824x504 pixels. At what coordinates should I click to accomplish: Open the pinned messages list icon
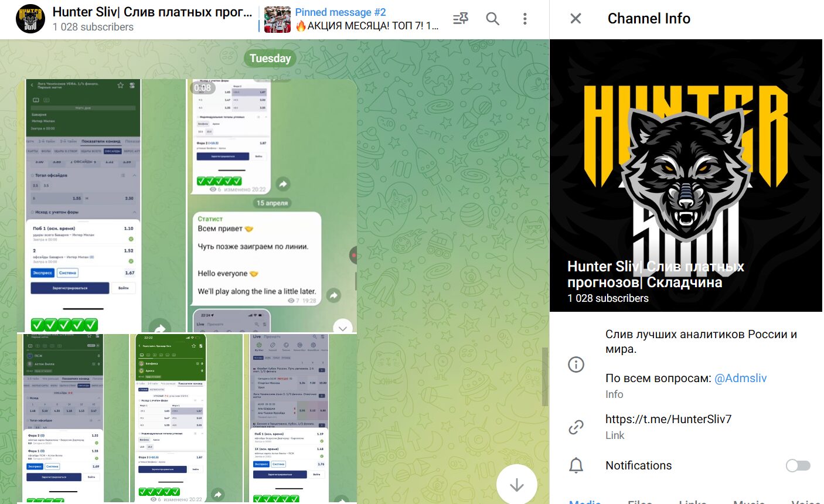[461, 19]
